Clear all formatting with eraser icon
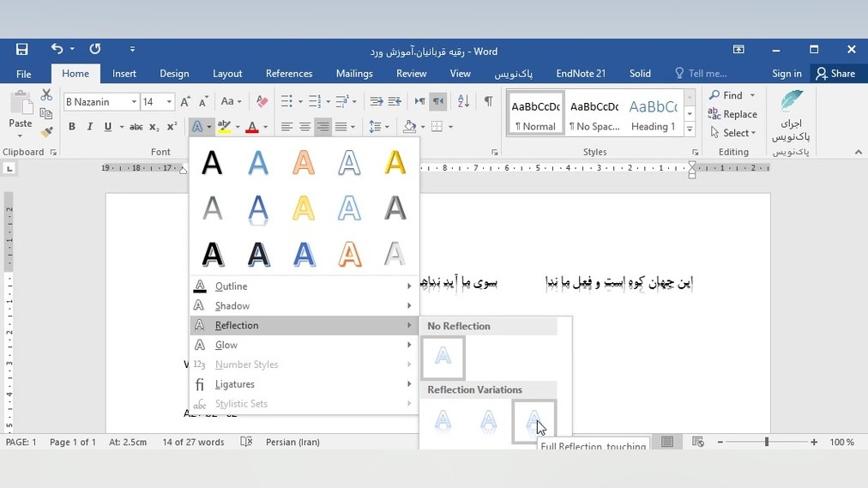This screenshot has width=868, height=488. pos(262,101)
